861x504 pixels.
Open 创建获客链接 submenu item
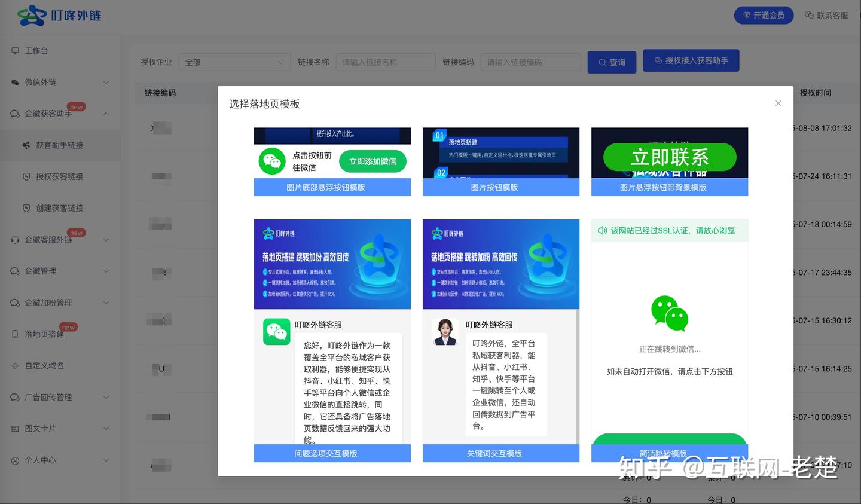60,208
